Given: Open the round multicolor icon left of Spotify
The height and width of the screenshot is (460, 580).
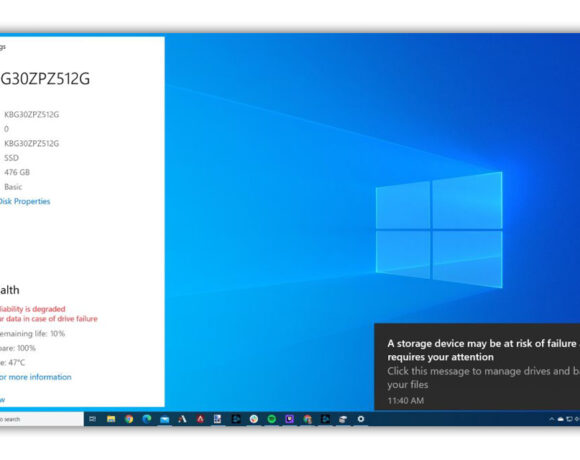Looking at the screenshot, I should coord(254,419).
